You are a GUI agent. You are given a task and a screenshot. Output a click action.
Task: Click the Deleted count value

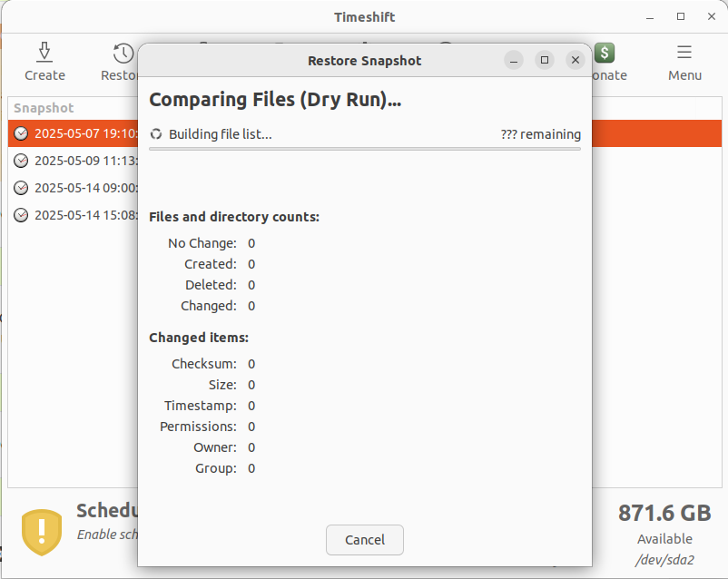251,285
